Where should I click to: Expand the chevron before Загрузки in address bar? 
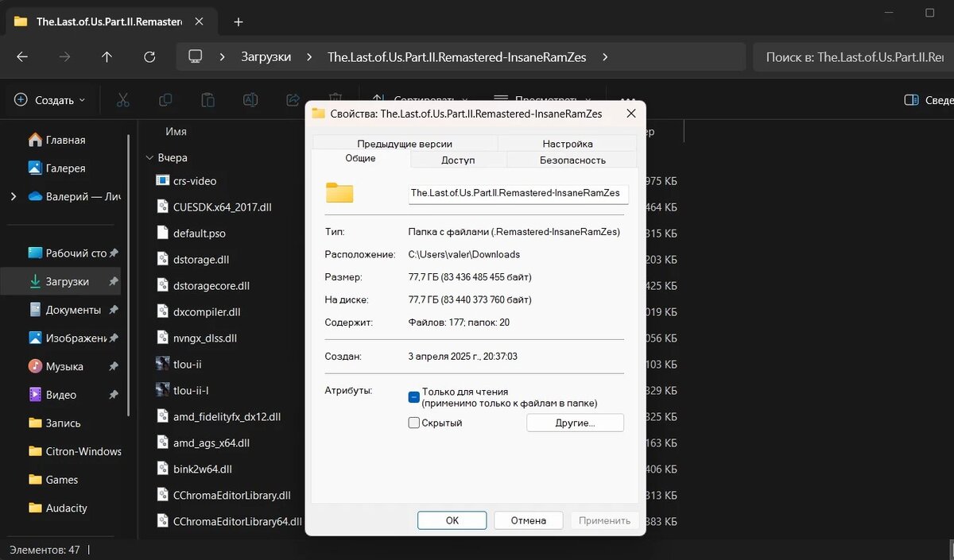click(x=223, y=57)
